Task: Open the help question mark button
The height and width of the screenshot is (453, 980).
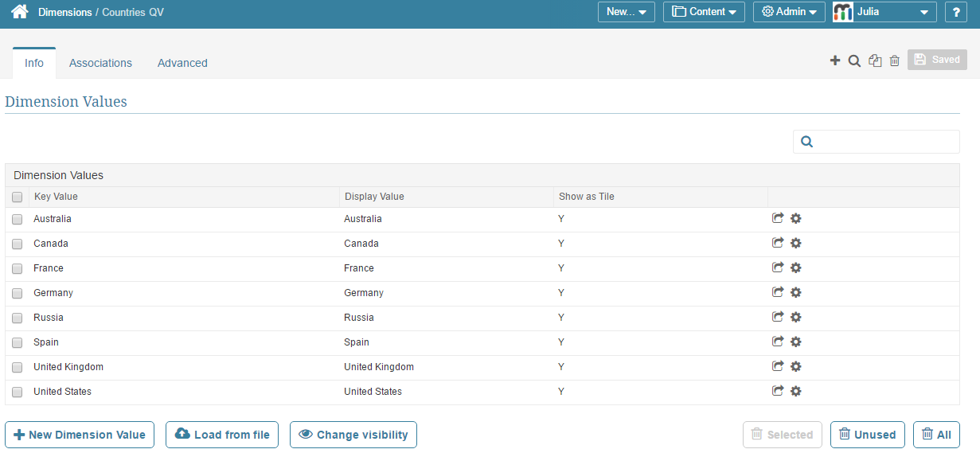Action: pos(955,12)
